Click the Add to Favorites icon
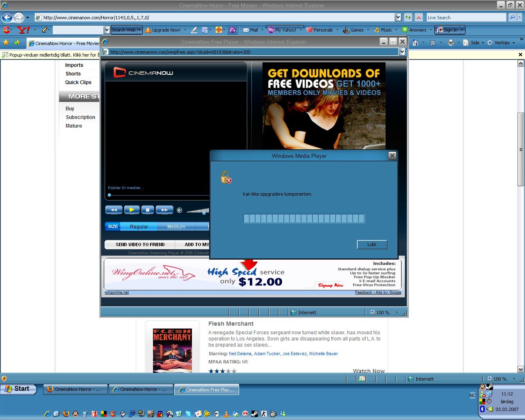 coord(17,43)
